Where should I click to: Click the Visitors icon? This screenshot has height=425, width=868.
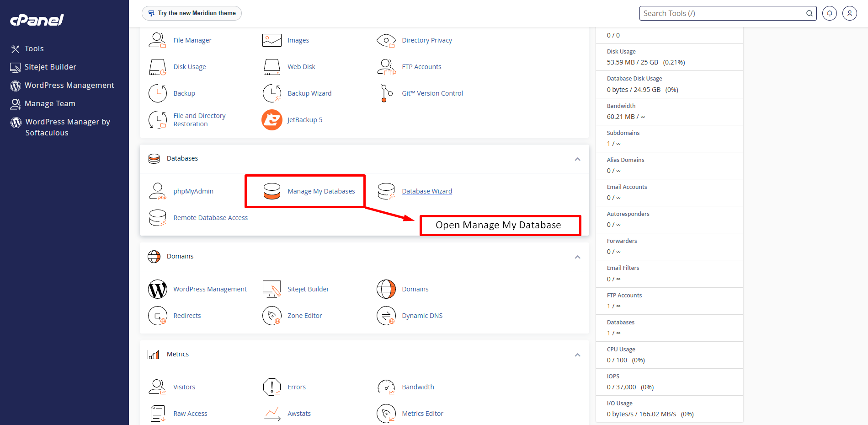tap(157, 387)
